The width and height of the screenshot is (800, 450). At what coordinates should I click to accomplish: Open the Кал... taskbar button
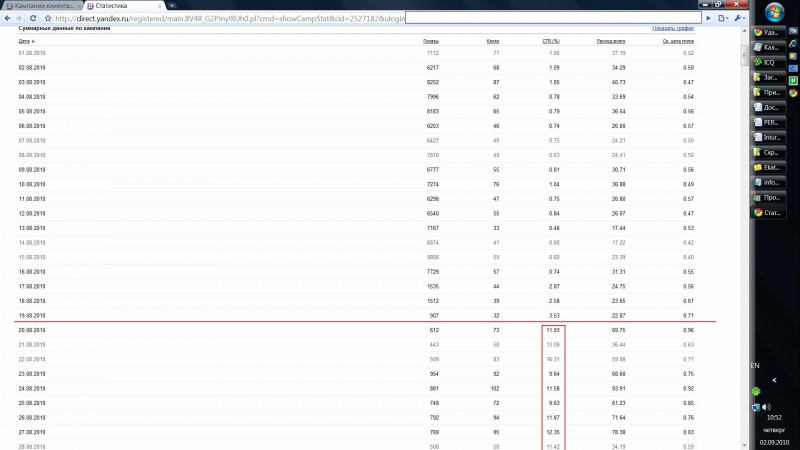(768, 47)
